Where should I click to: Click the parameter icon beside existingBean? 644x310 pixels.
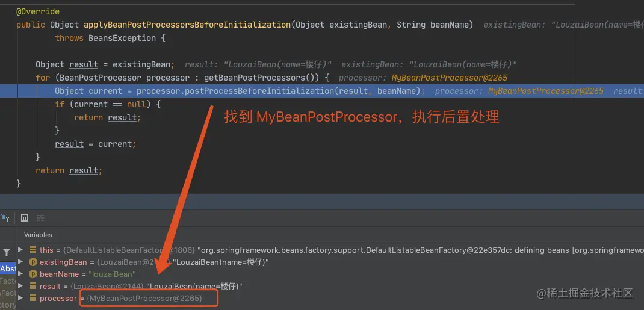tap(33, 262)
